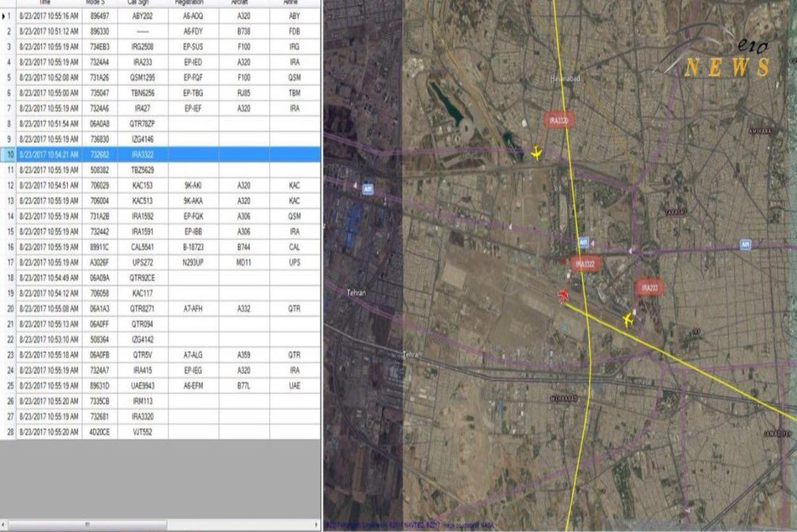The width and height of the screenshot is (797, 532).
Task: Select row with call sign UPS272
Action: 160,263
